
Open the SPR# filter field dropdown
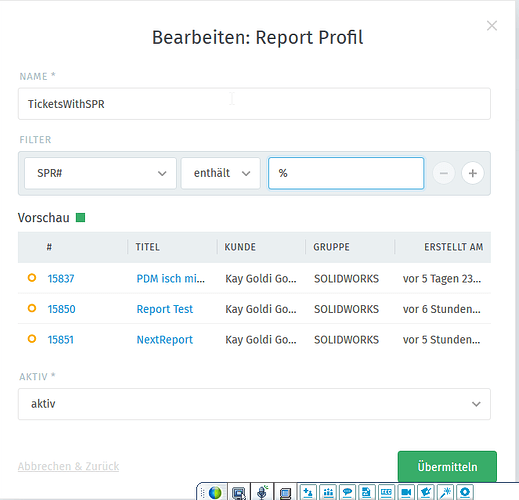click(100, 173)
